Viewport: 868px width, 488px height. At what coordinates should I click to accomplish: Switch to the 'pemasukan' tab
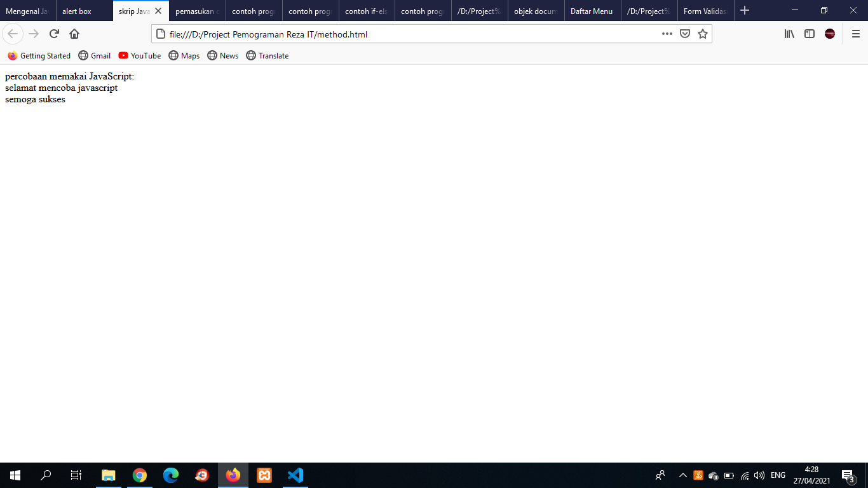pos(198,11)
